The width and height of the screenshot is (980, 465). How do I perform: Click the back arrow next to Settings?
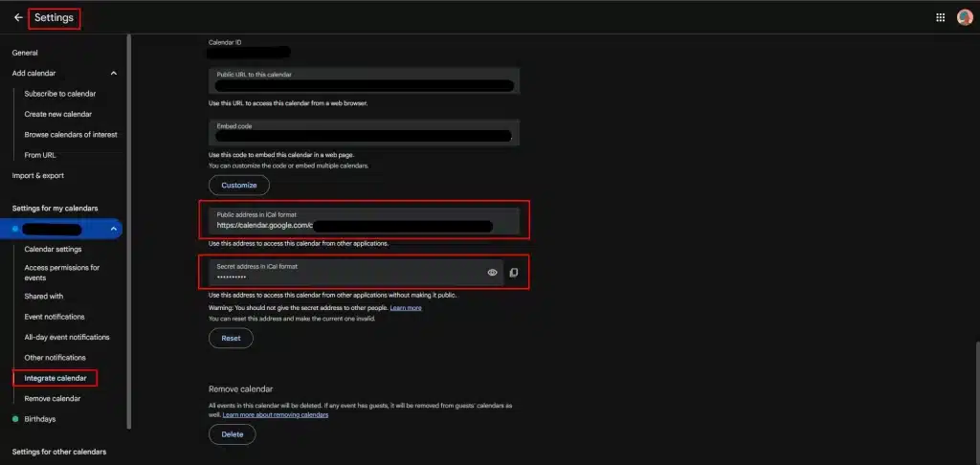pyautogui.click(x=18, y=17)
